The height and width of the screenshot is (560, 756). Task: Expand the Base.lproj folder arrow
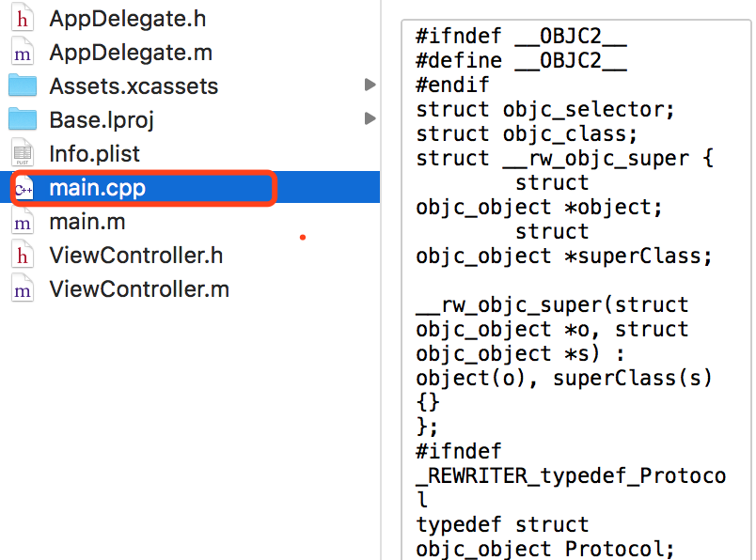(x=370, y=118)
